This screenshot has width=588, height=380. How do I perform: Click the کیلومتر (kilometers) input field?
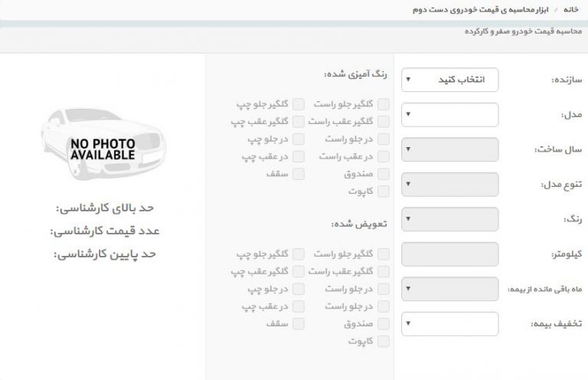[x=449, y=254]
